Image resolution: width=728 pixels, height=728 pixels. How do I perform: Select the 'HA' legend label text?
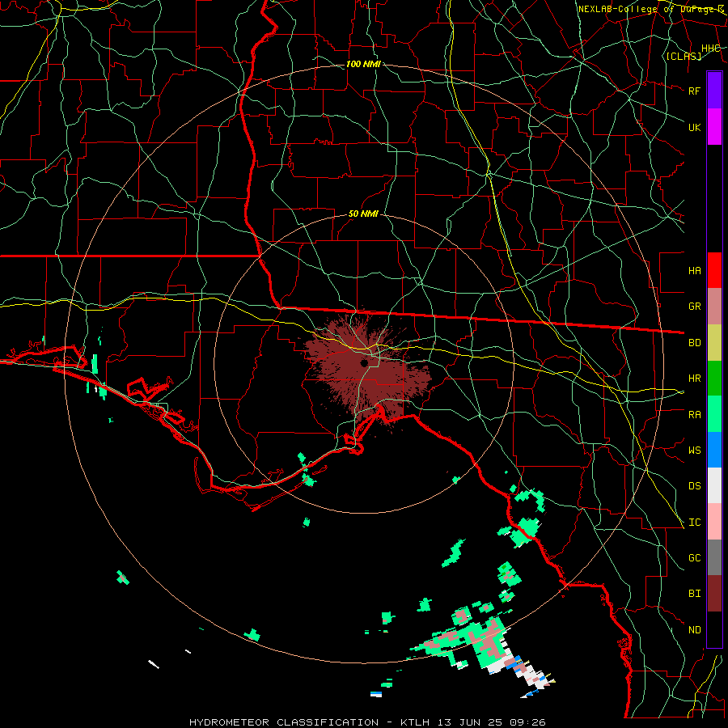coord(694,270)
